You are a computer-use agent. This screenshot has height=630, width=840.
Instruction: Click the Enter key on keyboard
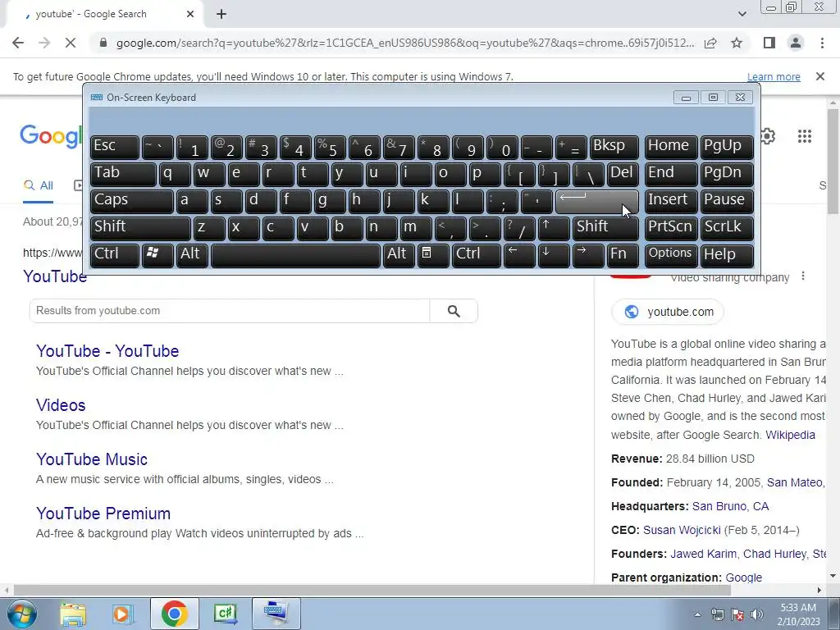click(597, 201)
